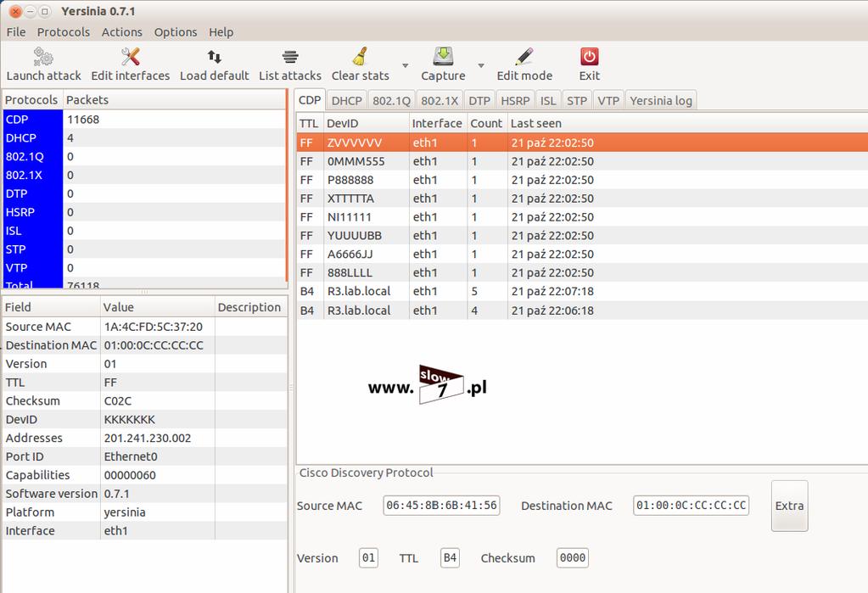Switch to the HSRP tab
Viewport: 868px width, 593px height.
[x=515, y=101]
